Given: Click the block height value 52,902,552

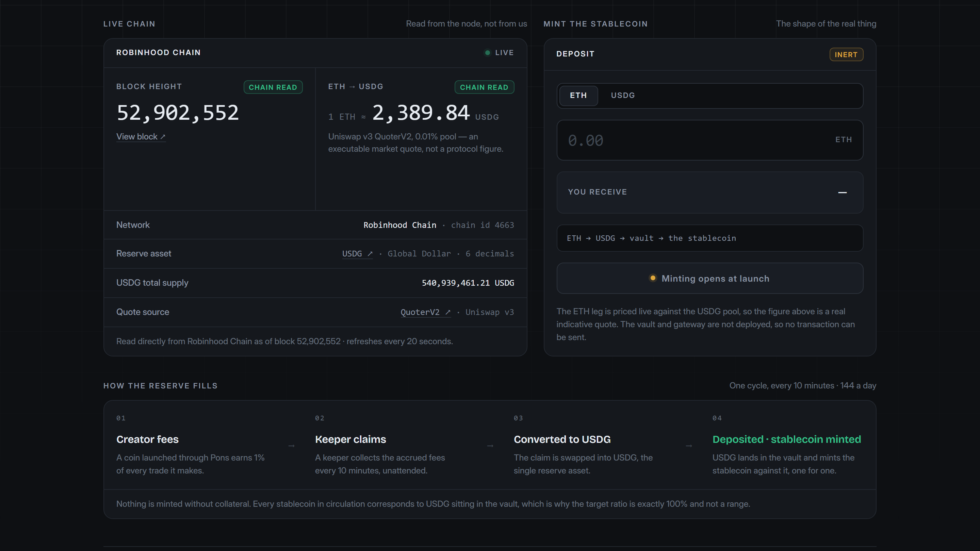Looking at the screenshot, I should tap(178, 113).
